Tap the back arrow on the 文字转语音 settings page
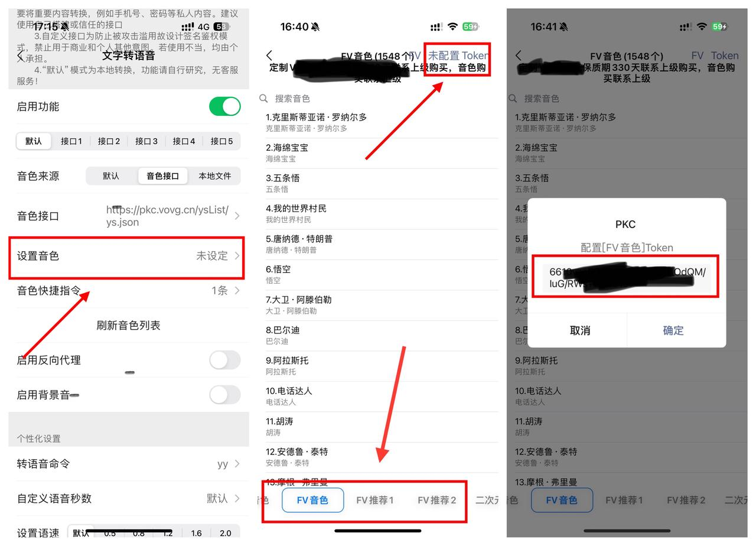Screen dimensions: 756x546 tap(19, 57)
